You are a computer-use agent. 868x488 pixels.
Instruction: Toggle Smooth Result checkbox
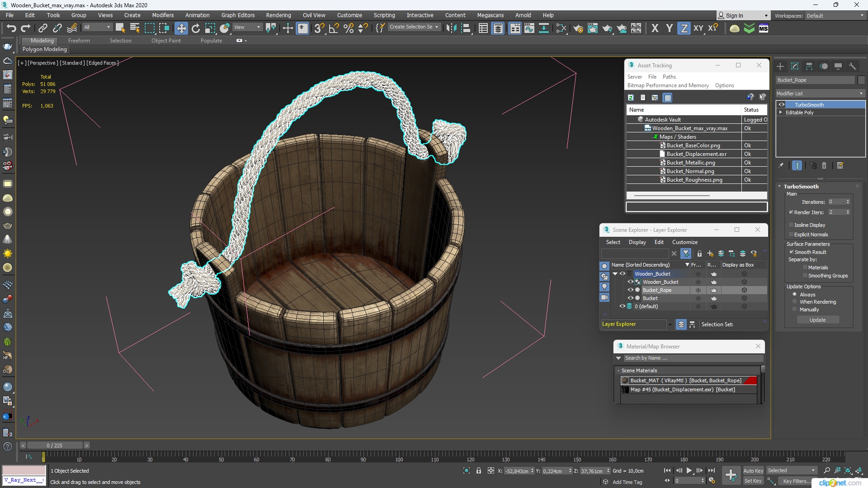792,252
